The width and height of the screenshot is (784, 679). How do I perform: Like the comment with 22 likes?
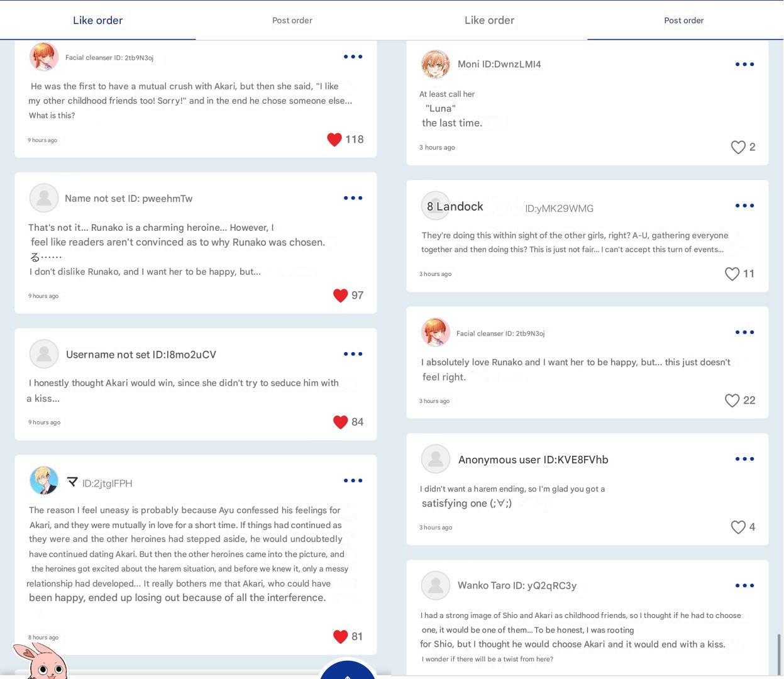coord(732,400)
